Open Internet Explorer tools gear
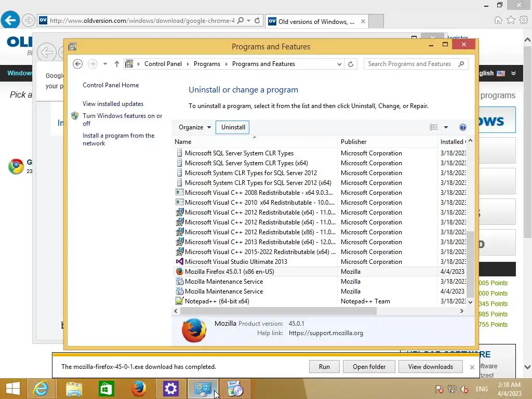 524,20
